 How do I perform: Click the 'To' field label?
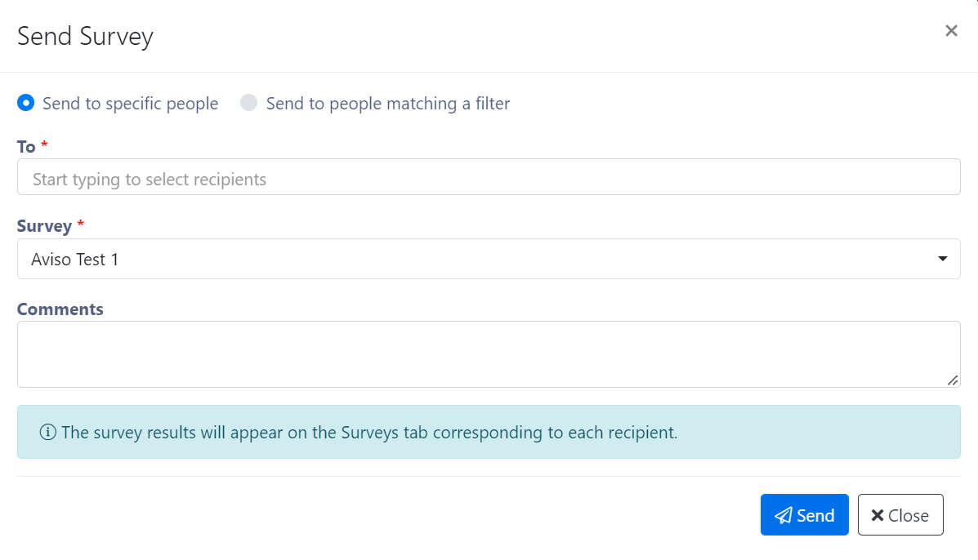click(x=26, y=147)
